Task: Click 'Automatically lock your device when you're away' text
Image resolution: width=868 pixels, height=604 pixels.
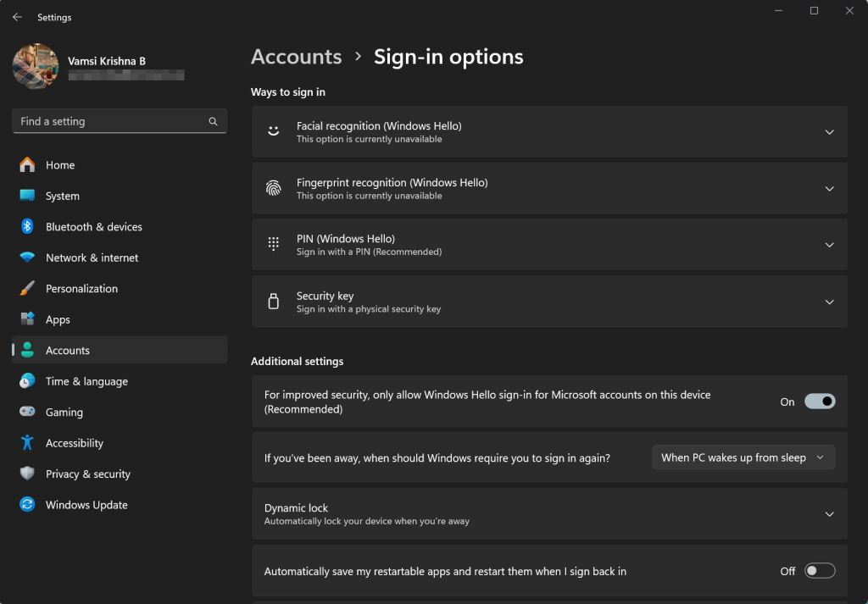Action: [x=367, y=521]
